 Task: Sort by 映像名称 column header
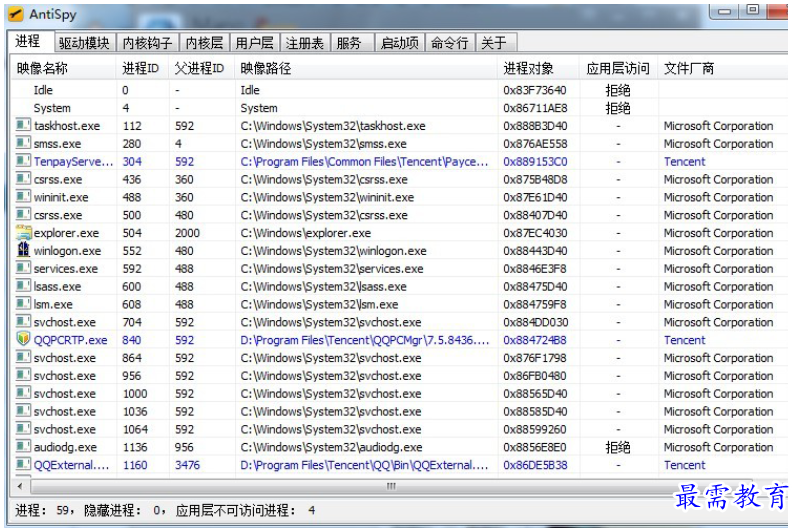[x=64, y=68]
